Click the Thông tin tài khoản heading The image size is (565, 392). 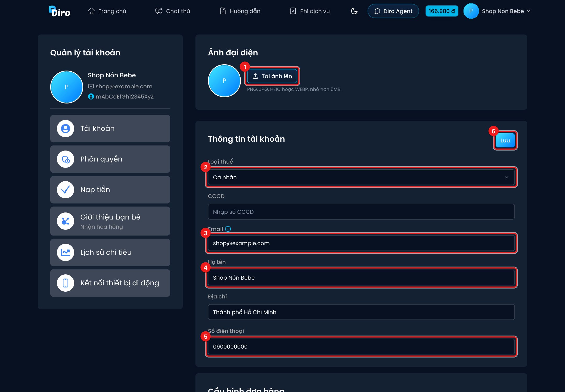click(x=246, y=139)
